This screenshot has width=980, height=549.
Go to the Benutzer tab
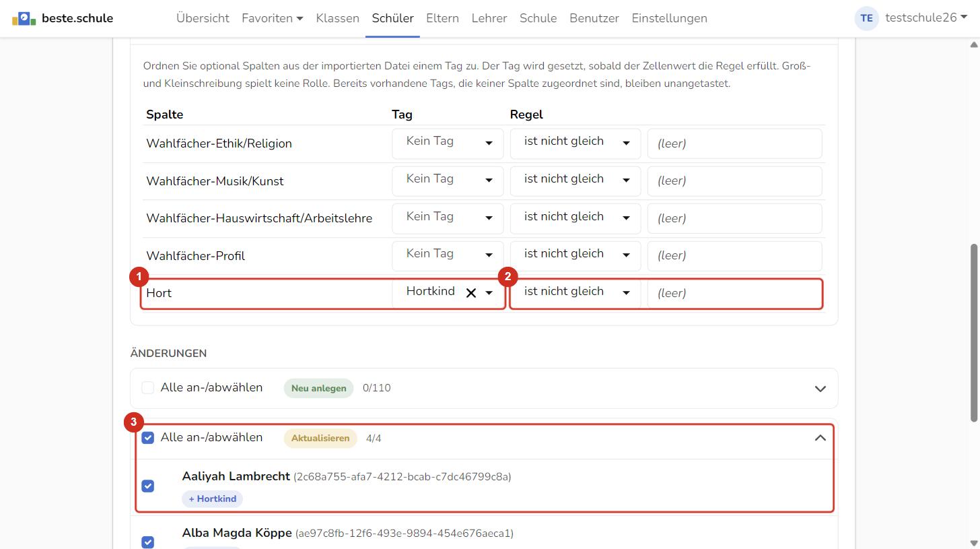[x=594, y=18]
